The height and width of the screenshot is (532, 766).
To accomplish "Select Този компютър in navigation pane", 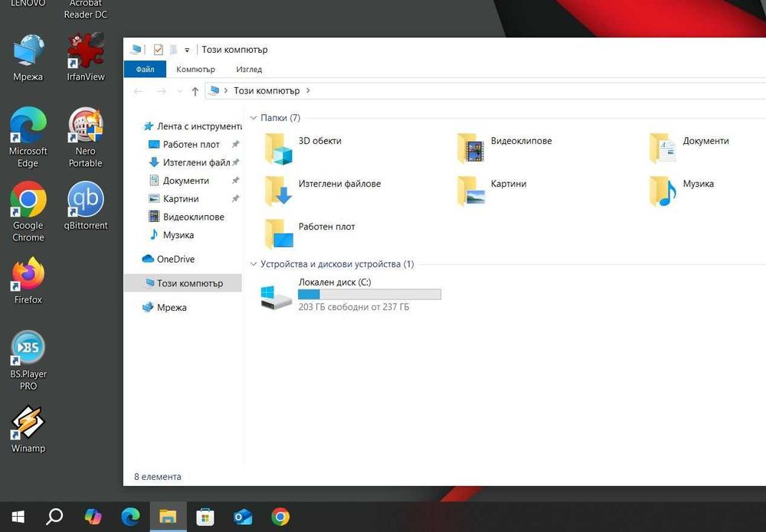I will coord(183,283).
